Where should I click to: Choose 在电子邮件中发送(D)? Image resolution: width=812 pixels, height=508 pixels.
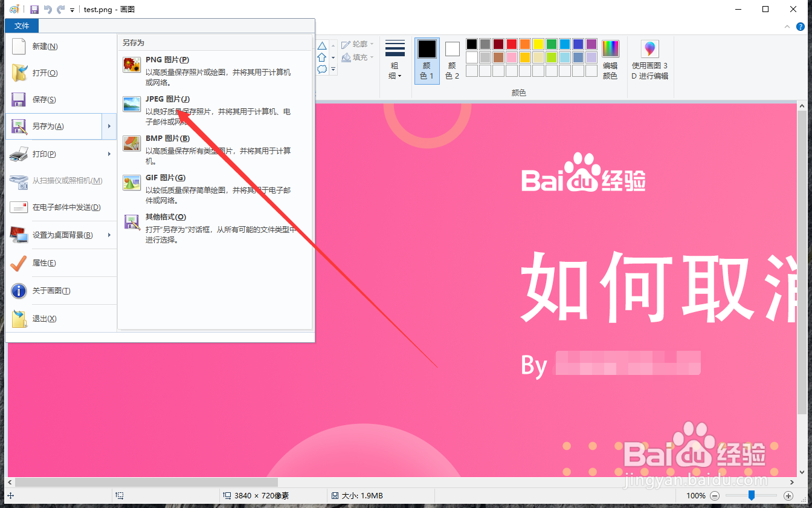pos(61,207)
